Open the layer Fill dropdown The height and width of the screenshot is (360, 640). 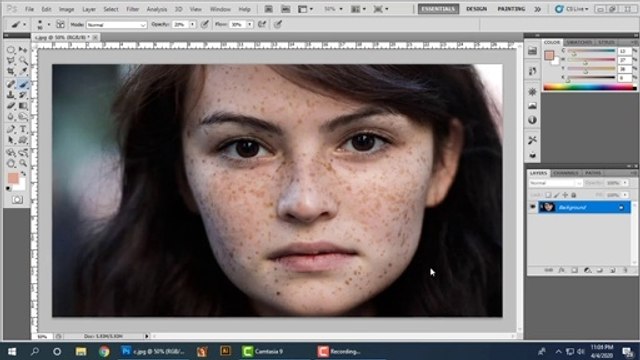pyautogui.click(x=625, y=195)
